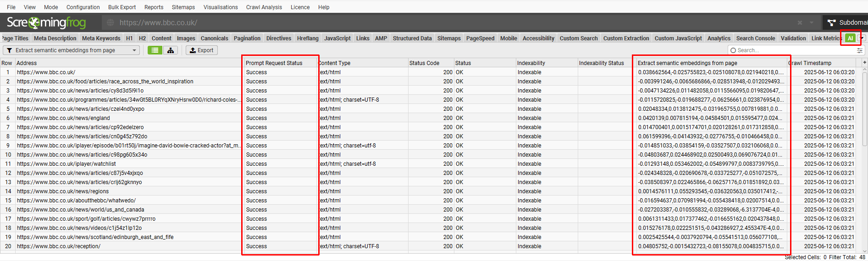
Task: Open the semantic embeddings filter dropdown
Action: pyautogui.click(x=71, y=50)
